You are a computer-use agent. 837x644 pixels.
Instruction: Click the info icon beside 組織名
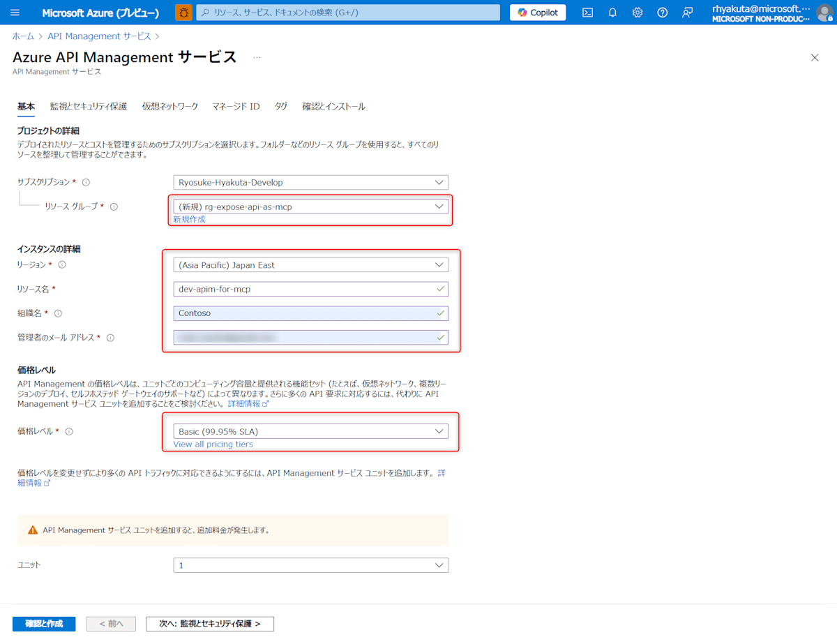(x=58, y=313)
